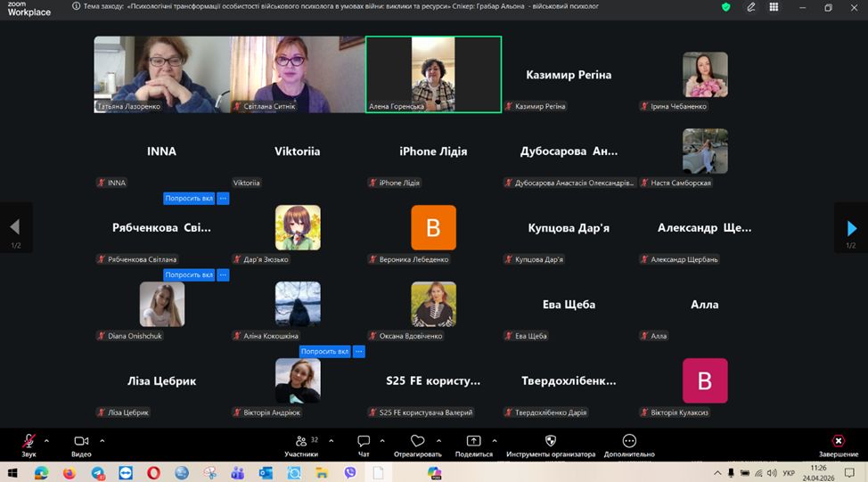Select Алена Горенська's video thumbnail
Viewport: 868px width, 482px height.
[433, 74]
